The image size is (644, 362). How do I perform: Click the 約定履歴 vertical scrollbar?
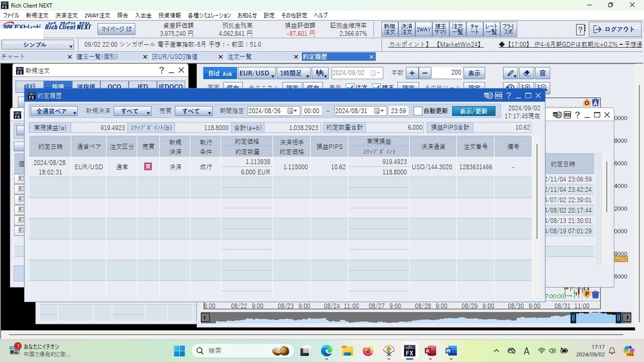tap(537, 190)
